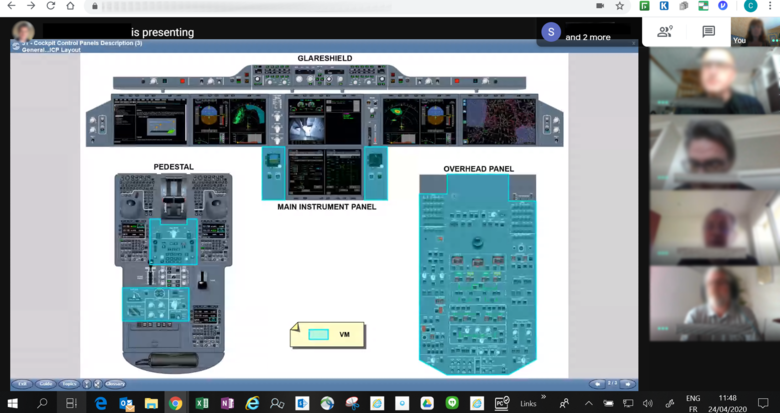The height and width of the screenshot is (413, 780).
Task: Select the first participant video tile
Action: (x=714, y=82)
